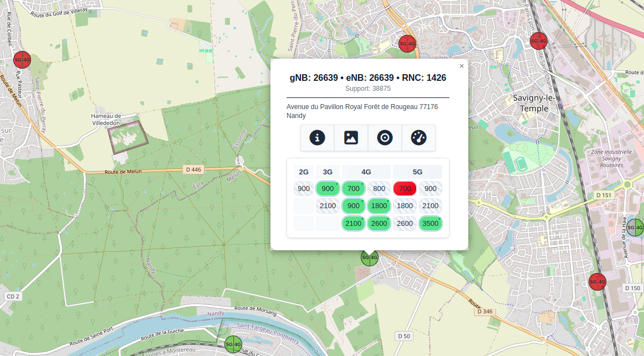
Task: Select the green 5G/4G marker below the popup
Action: click(370, 257)
